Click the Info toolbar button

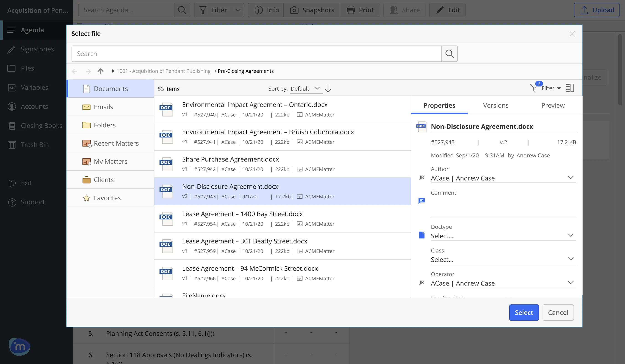(266, 10)
